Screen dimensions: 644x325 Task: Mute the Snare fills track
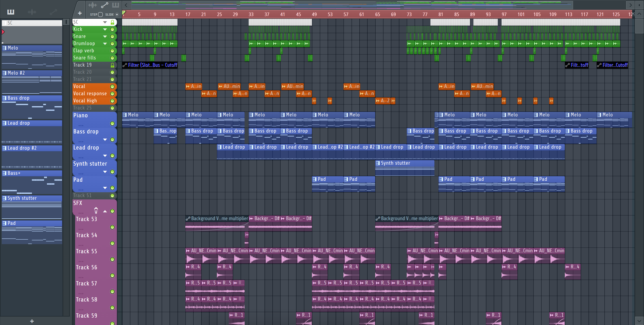click(112, 58)
